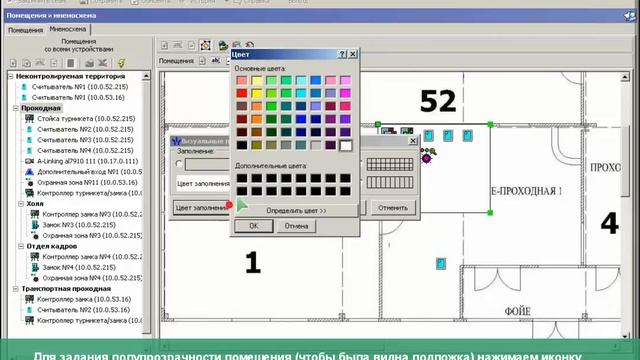This screenshot has width=640, height=360.
Task: Select 'Охранная зона №11 (10.0.53.16)' item
Action: tap(87, 182)
